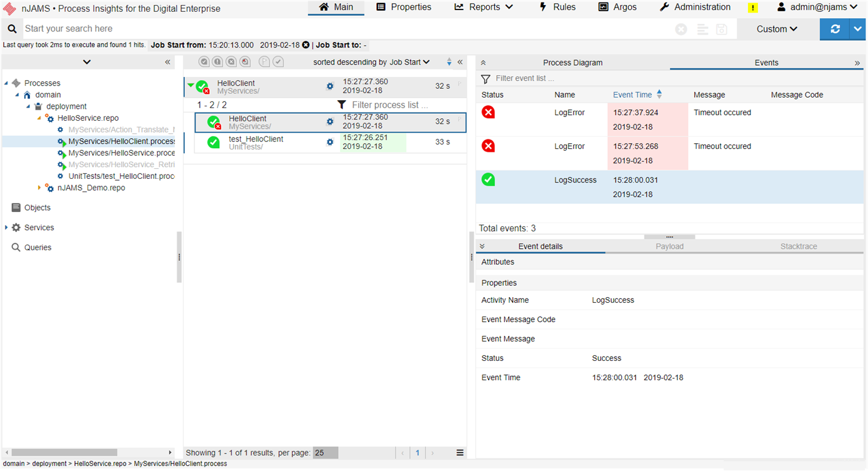This screenshot has height=471, width=868.
Task: Click the yellow notification warning icon
Action: 753,8
